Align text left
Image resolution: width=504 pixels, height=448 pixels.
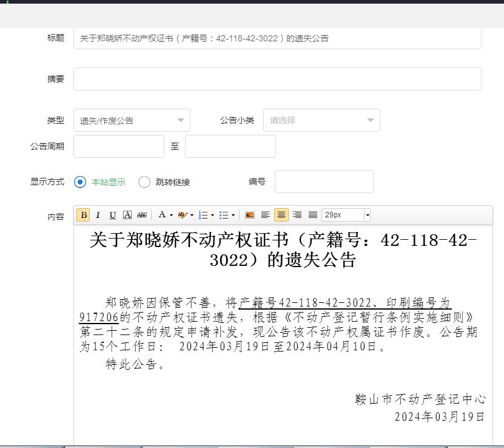266,215
